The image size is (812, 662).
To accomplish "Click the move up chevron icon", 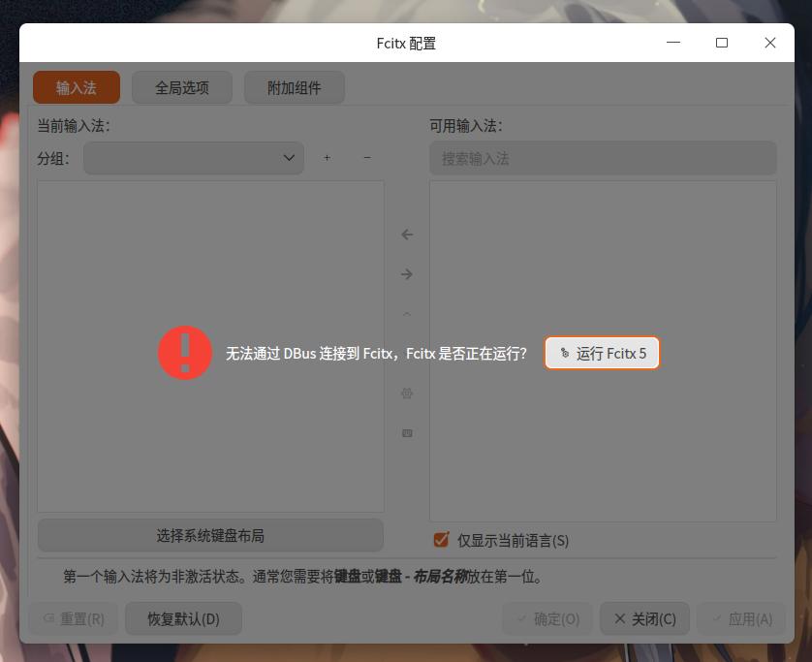I will coord(407,314).
